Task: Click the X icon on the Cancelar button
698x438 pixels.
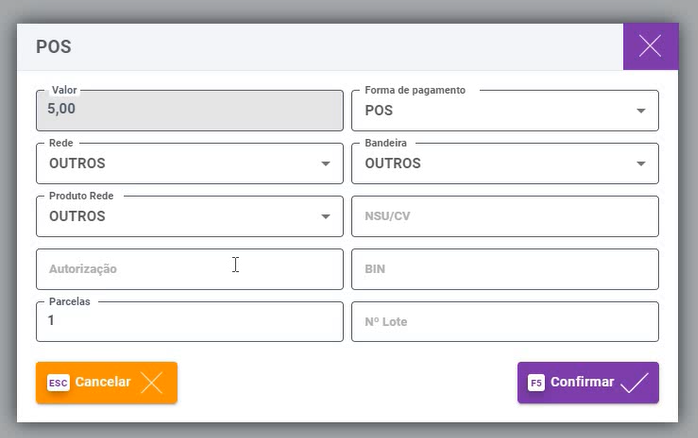Action: tap(152, 382)
